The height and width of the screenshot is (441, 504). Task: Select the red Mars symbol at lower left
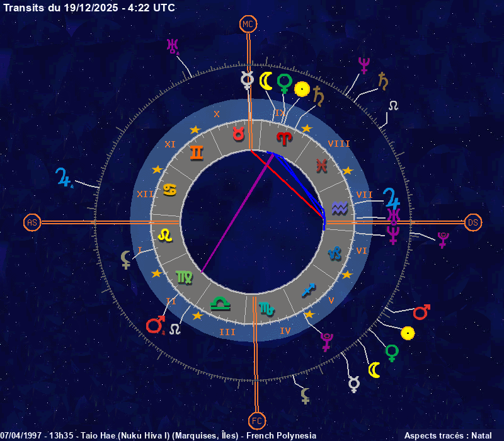pyautogui.click(x=154, y=325)
